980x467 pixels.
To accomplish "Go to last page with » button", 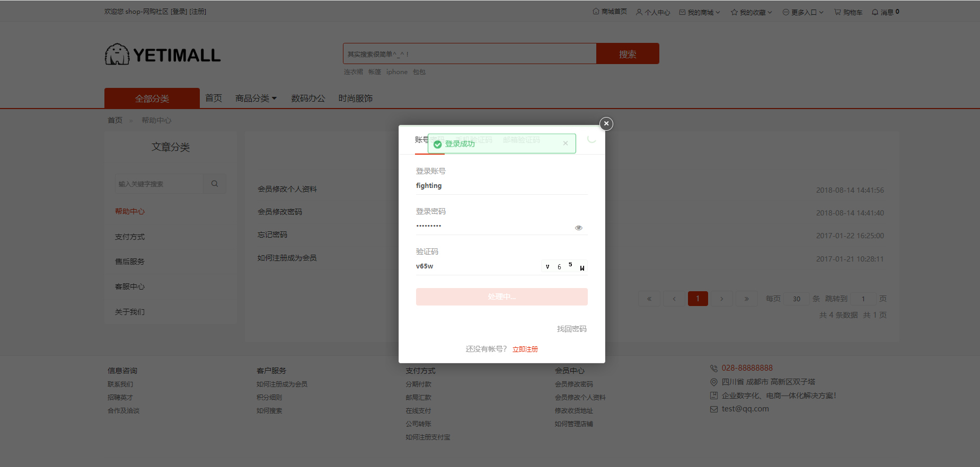I will (747, 299).
